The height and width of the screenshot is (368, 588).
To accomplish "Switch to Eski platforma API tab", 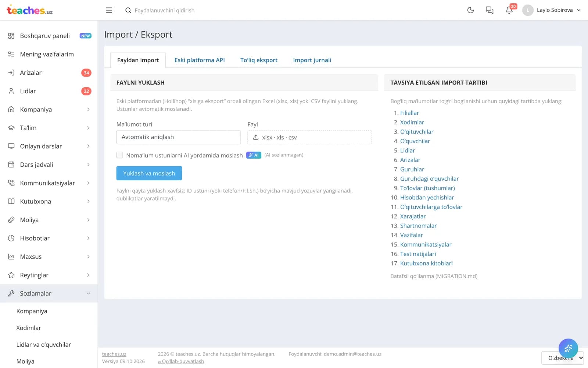I will click(200, 60).
